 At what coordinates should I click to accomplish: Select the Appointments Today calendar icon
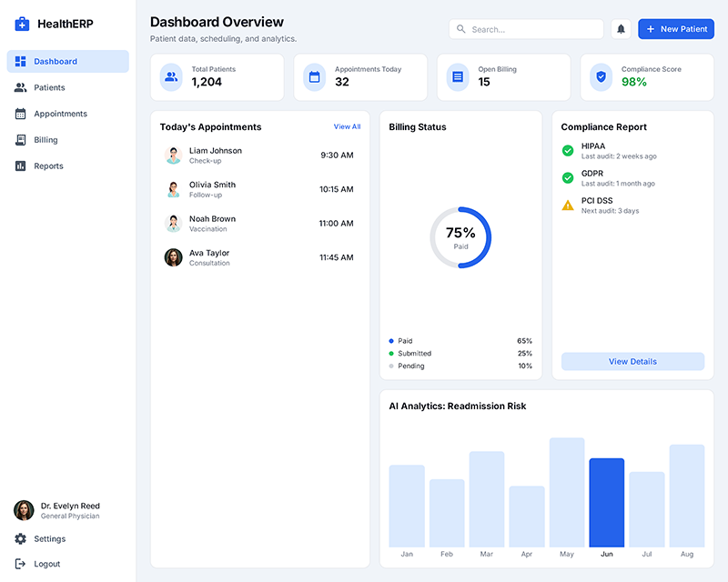coord(314,77)
